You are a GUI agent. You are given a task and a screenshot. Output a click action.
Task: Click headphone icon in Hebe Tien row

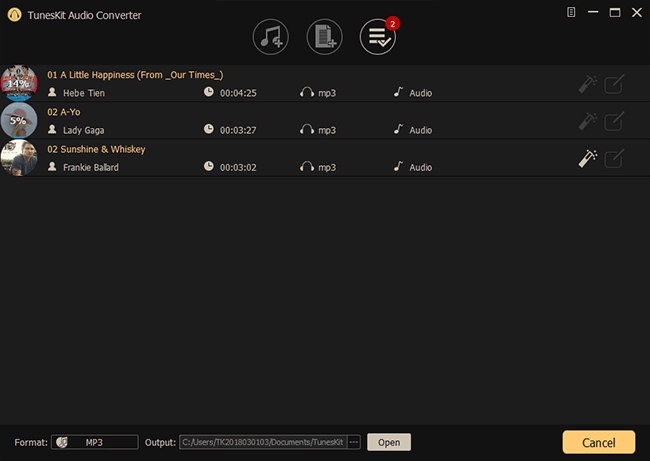(307, 92)
